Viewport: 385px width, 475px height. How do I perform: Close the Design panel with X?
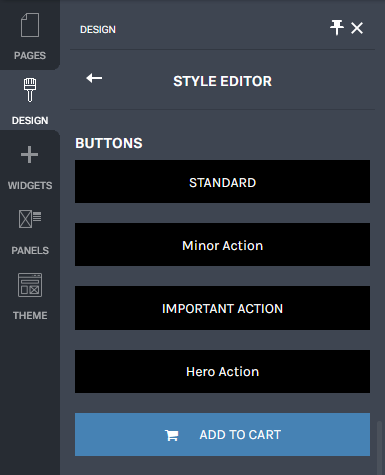click(x=357, y=28)
